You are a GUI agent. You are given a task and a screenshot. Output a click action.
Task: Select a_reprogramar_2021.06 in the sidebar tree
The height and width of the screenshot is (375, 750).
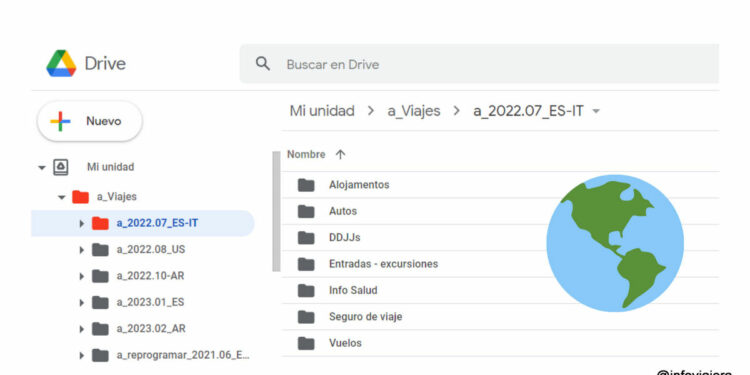click(x=183, y=355)
